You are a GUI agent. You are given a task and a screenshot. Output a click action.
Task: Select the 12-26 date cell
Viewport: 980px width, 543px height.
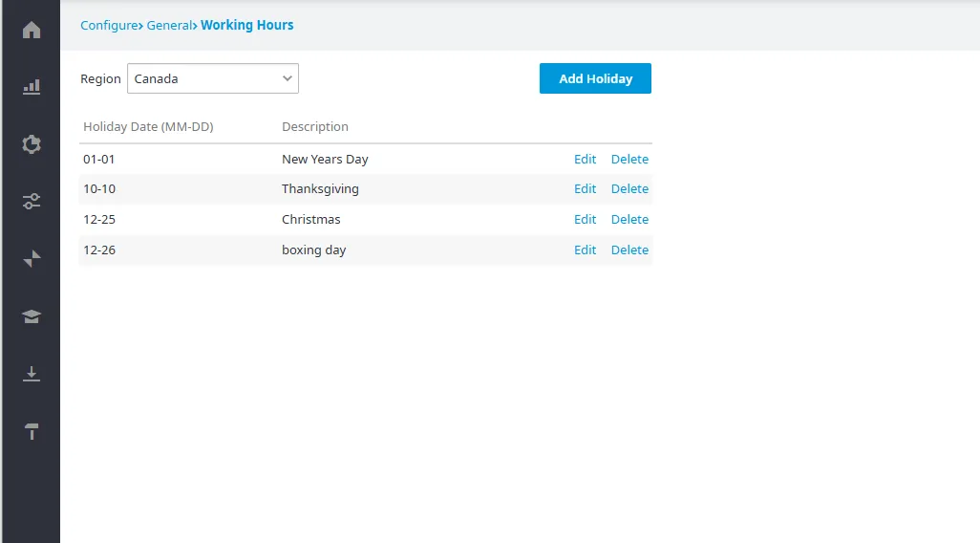point(99,250)
